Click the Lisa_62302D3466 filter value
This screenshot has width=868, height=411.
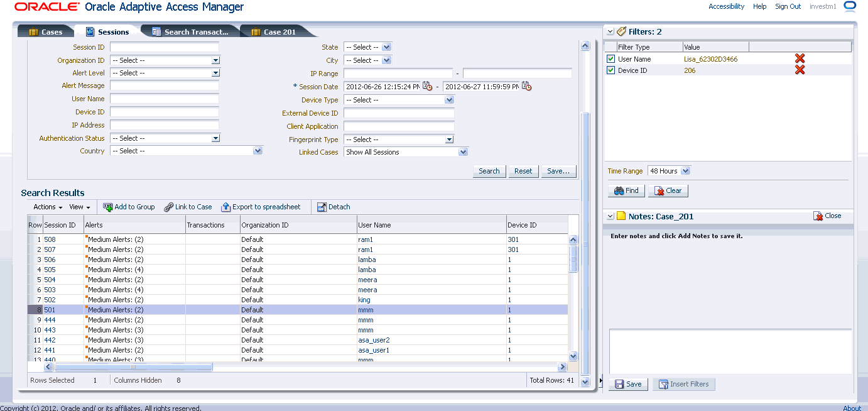point(710,59)
